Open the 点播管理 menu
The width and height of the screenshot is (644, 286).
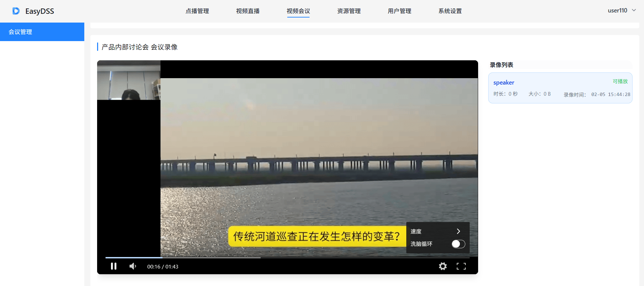pyautogui.click(x=197, y=11)
